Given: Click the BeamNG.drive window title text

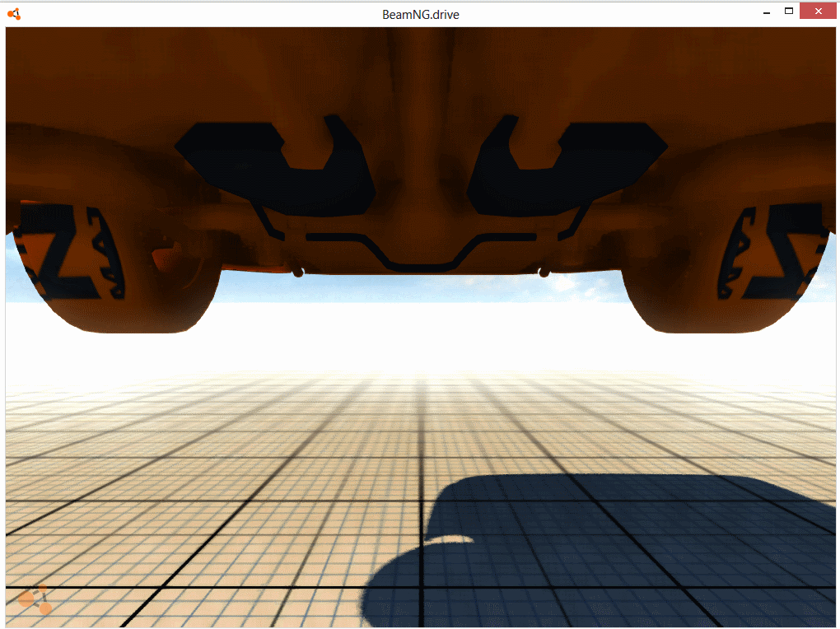Looking at the screenshot, I should 421,15.
